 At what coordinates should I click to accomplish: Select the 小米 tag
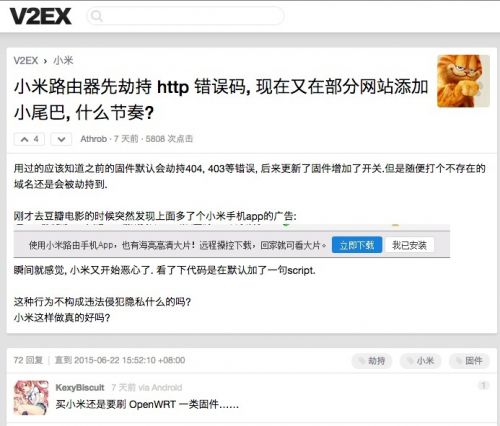click(421, 361)
